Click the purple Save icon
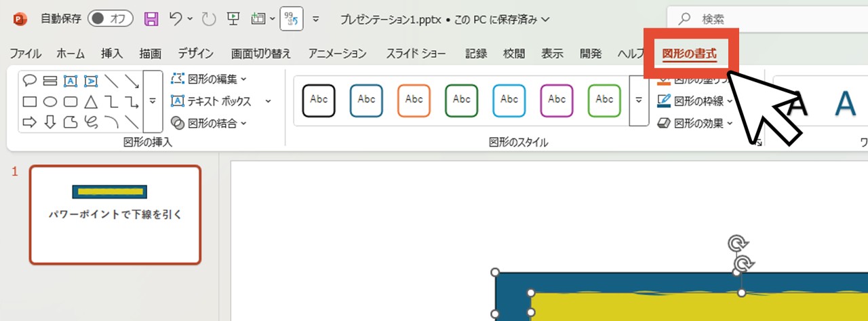This screenshot has width=868, height=321. pyautogui.click(x=151, y=19)
